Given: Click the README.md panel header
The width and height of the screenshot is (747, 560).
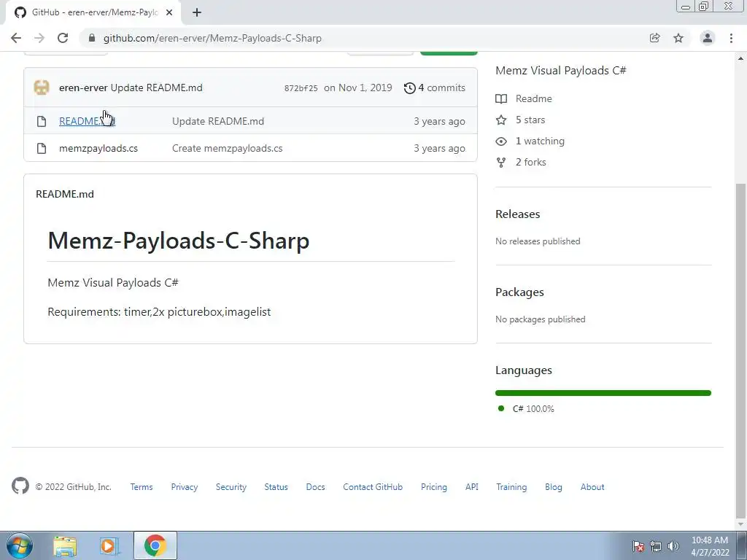Looking at the screenshot, I should pos(65,194).
